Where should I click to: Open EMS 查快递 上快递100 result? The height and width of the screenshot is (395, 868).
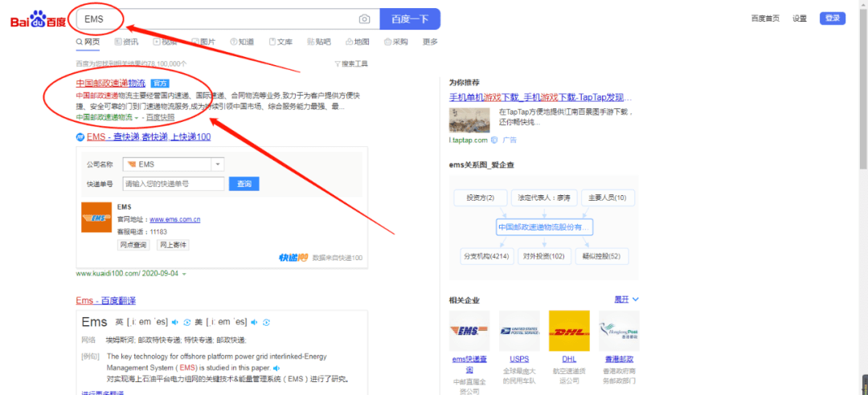149,137
